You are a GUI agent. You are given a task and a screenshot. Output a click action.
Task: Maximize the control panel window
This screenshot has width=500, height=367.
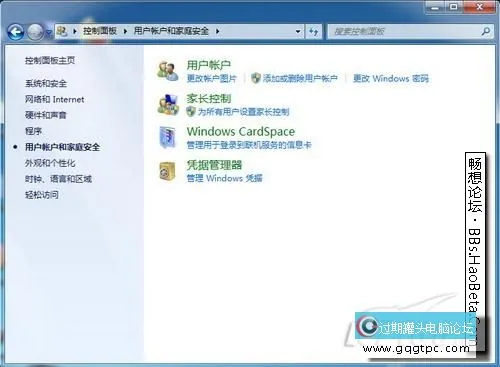tap(454, 7)
